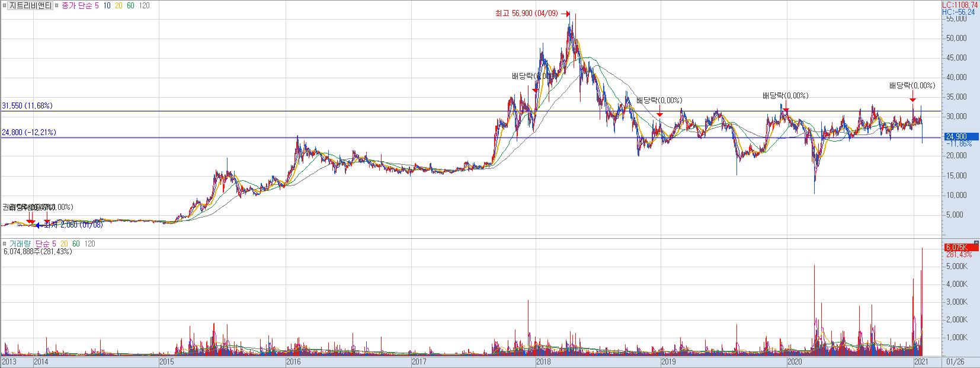
Task: Select the volume panel's 20 period label
Action: pyautogui.click(x=63, y=244)
